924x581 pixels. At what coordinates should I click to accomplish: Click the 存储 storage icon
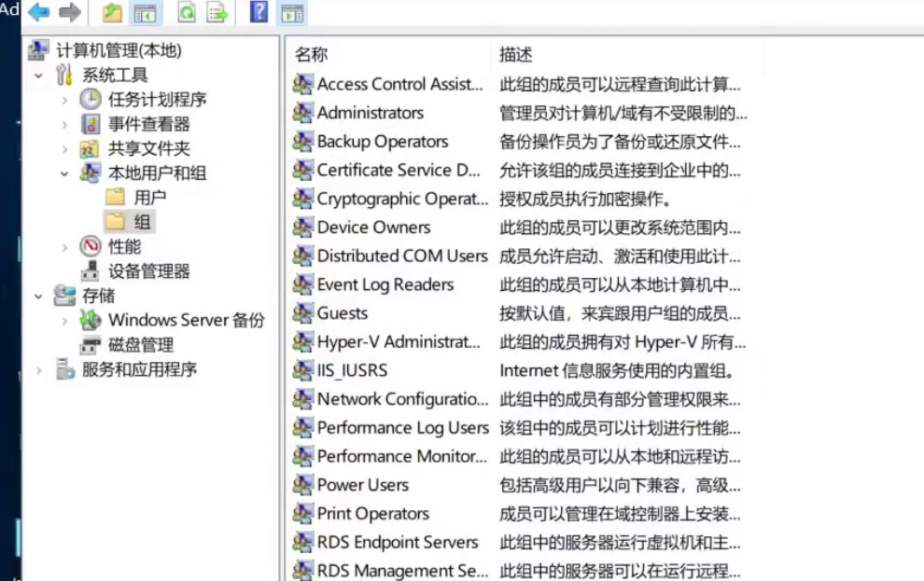tap(64, 296)
